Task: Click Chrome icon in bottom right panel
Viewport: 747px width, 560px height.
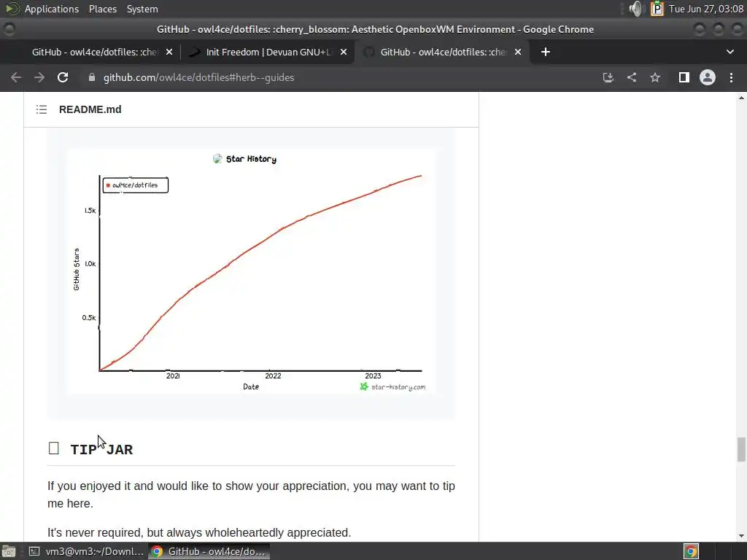Action: [x=692, y=551]
